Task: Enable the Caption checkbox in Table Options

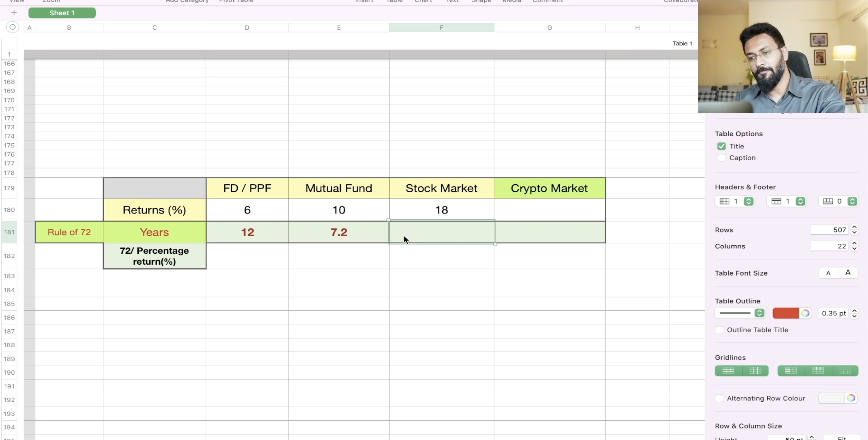Action: pos(721,158)
